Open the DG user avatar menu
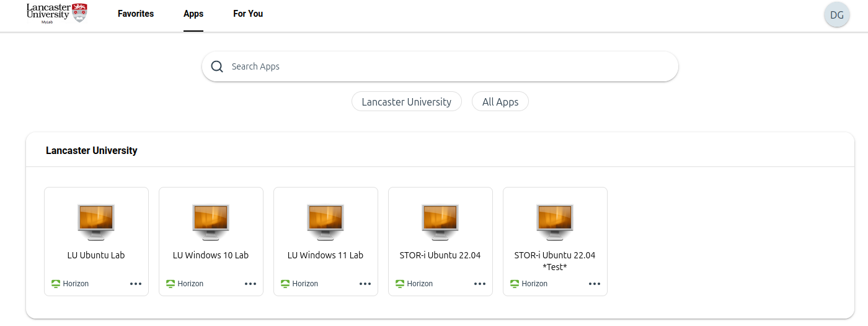Image resolution: width=868 pixels, height=326 pixels. coord(836,15)
